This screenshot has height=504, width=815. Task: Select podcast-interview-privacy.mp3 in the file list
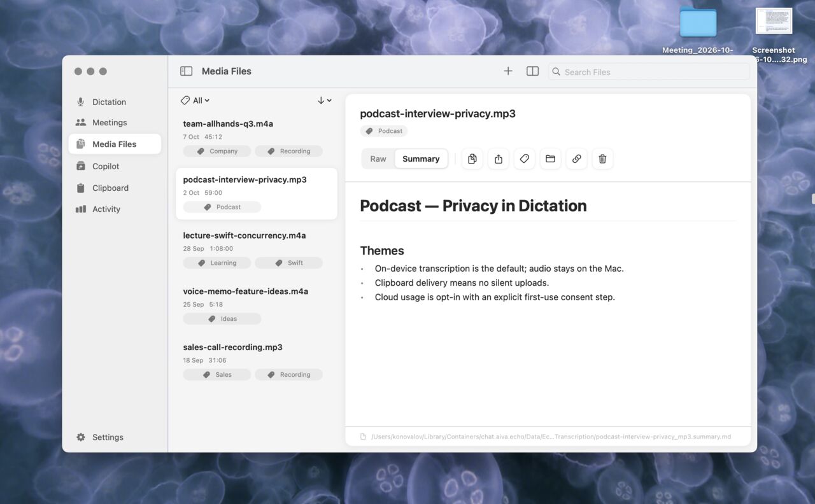tap(257, 193)
